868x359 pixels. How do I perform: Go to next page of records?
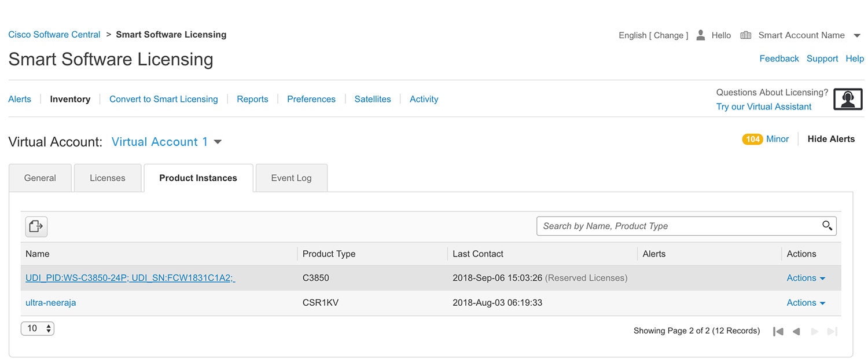815,331
